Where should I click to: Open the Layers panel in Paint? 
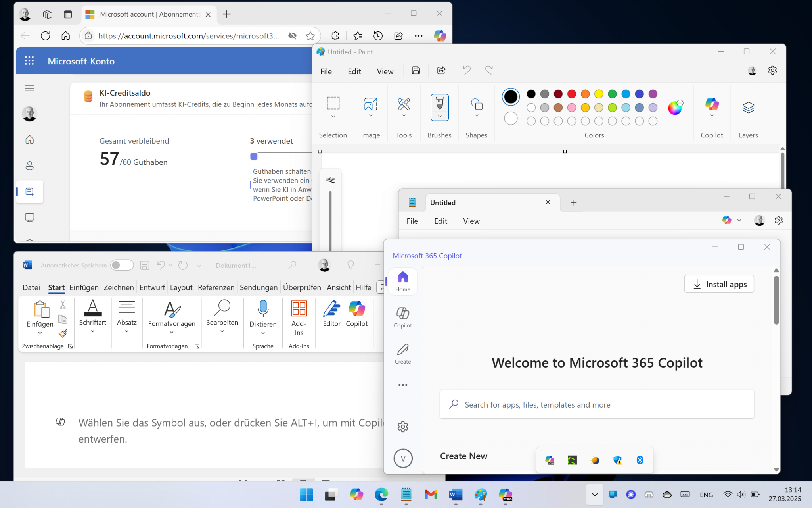[x=748, y=108]
